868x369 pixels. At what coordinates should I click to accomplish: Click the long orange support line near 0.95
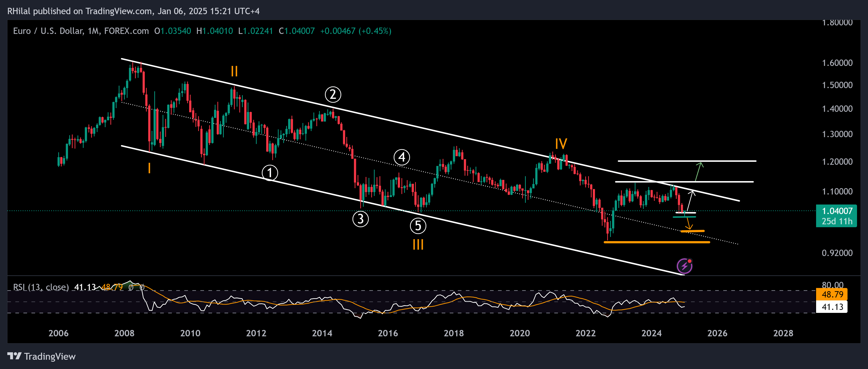(657, 242)
